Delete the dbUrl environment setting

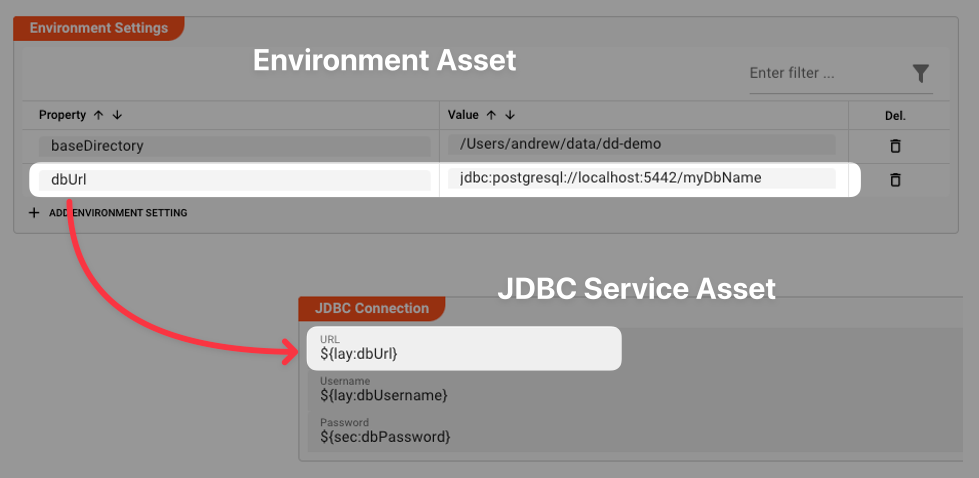[895, 180]
